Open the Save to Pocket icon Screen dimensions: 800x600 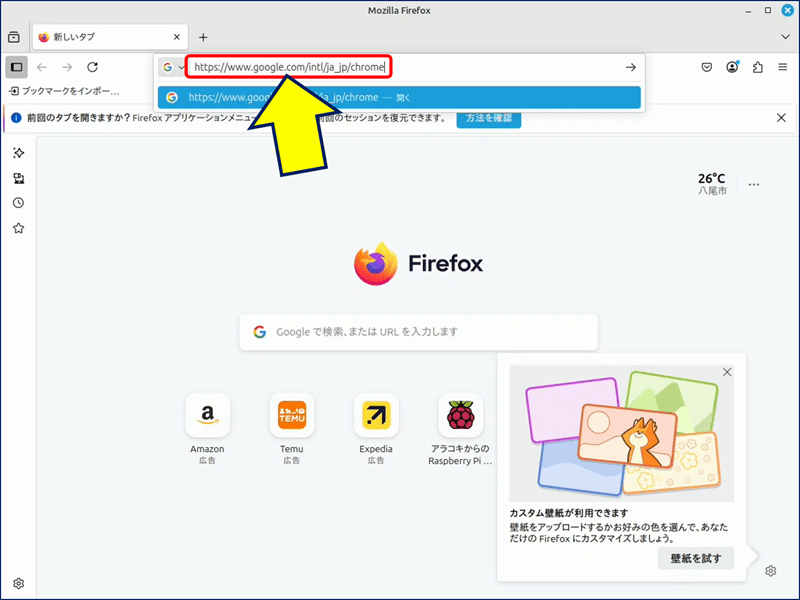point(707,67)
